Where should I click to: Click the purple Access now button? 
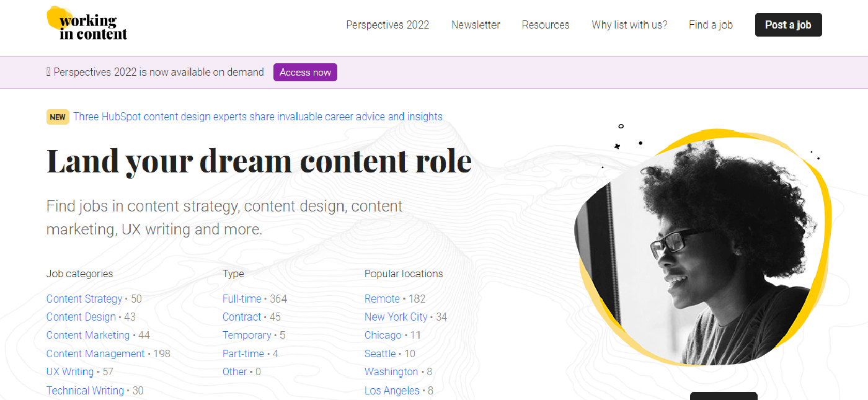point(305,72)
